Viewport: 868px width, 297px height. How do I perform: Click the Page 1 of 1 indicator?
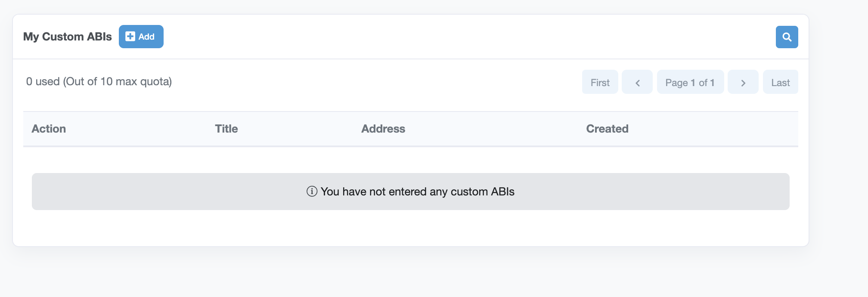[x=690, y=82]
